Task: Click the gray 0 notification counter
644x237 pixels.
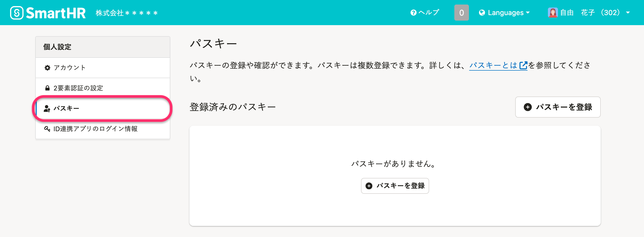Action: [461, 13]
